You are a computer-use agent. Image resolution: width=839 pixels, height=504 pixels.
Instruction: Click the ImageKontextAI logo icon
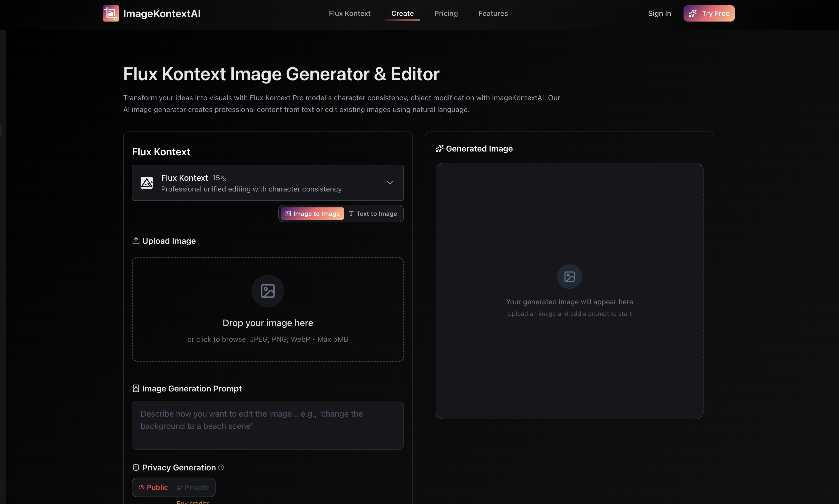coord(111,13)
